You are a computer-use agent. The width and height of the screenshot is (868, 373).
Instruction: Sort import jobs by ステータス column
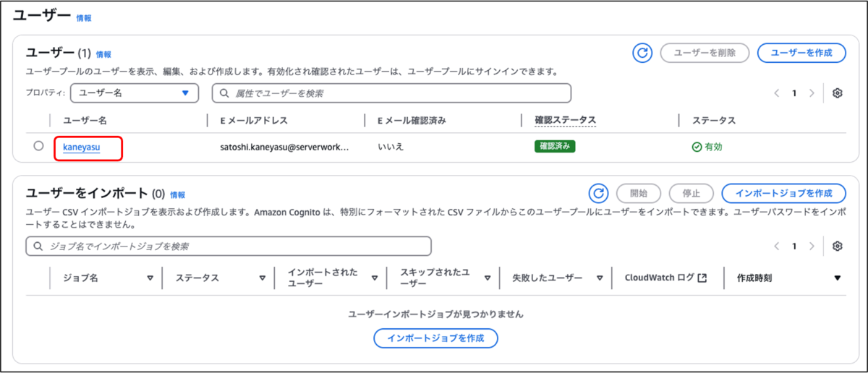coord(263,278)
